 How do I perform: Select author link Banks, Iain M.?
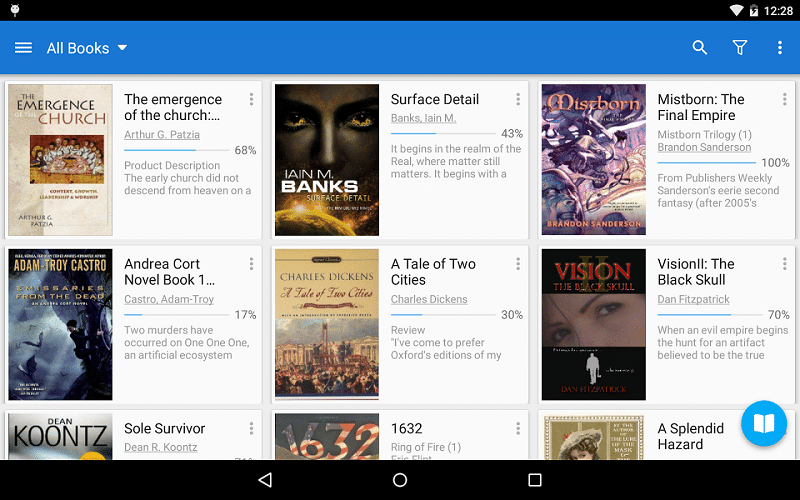(423, 118)
